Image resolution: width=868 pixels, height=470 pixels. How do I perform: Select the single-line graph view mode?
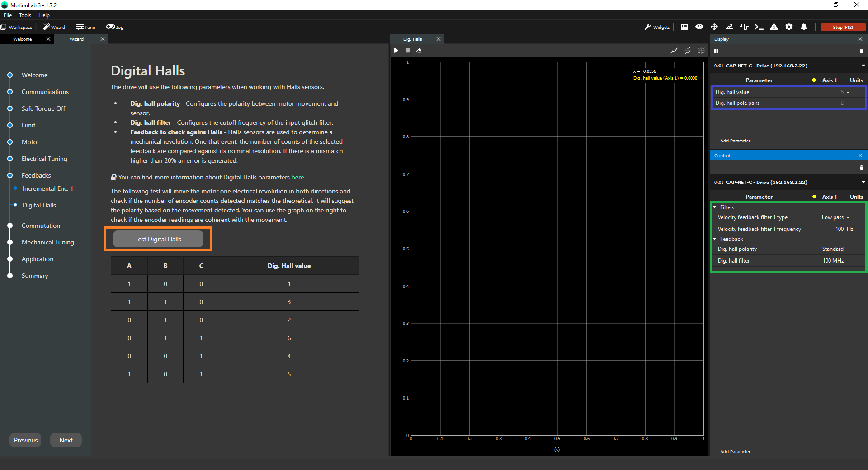pyautogui.click(x=674, y=51)
